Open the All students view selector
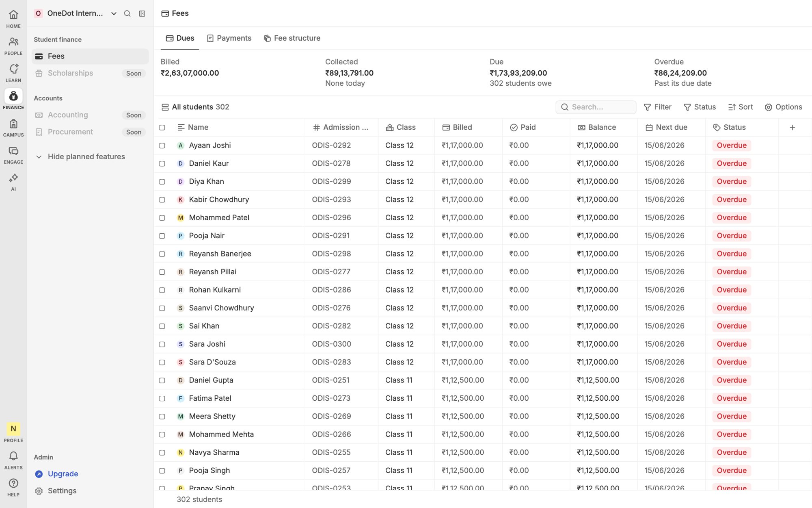The width and height of the screenshot is (812, 508). coord(195,107)
